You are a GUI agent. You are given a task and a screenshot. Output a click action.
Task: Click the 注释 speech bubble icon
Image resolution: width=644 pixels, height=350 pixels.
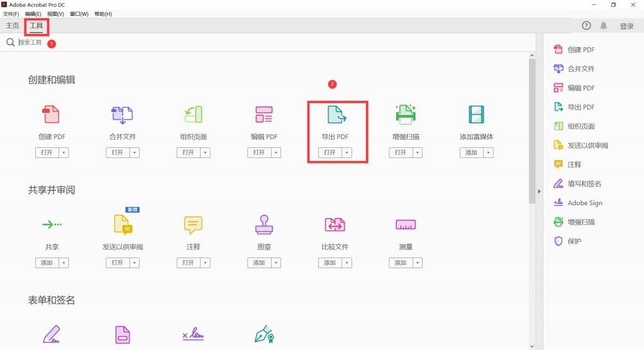[193, 225]
